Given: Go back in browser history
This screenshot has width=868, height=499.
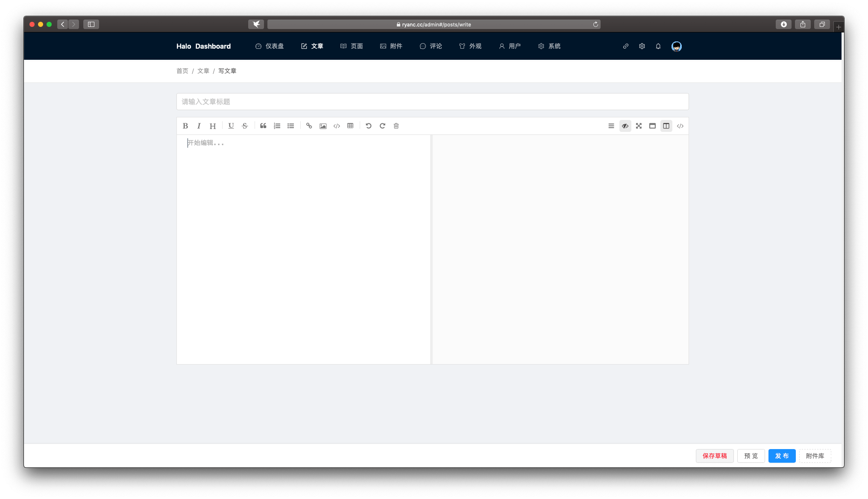Looking at the screenshot, I should tap(63, 24).
